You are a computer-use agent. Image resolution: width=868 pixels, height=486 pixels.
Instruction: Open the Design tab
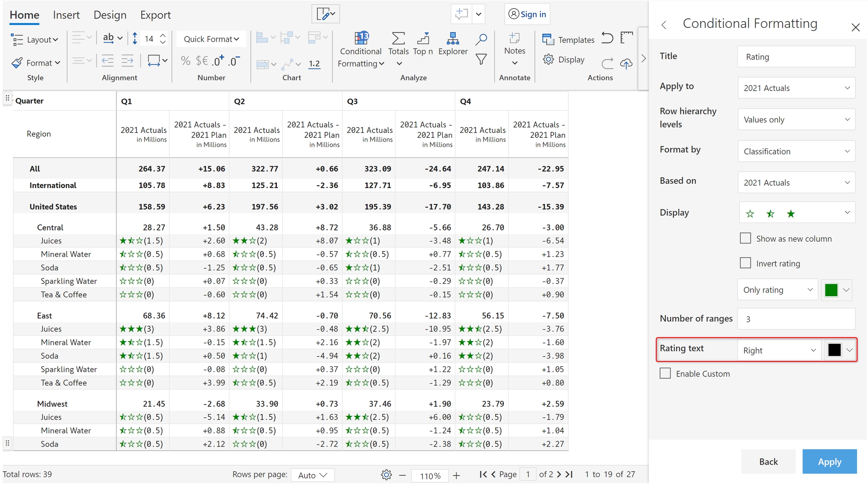click(110, 15)
